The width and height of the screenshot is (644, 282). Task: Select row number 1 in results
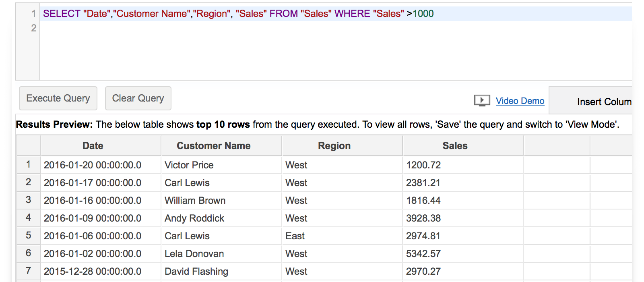tap(28, 164)
